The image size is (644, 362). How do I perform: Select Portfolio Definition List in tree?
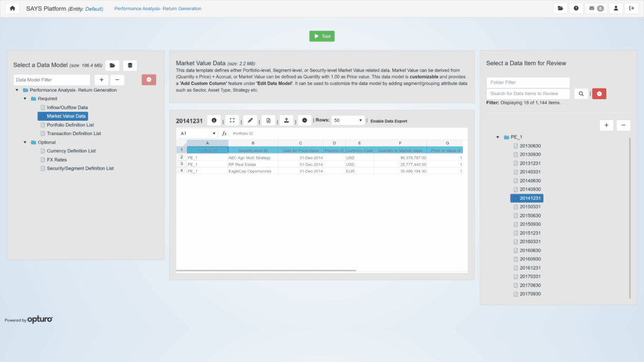pos(70,125)
